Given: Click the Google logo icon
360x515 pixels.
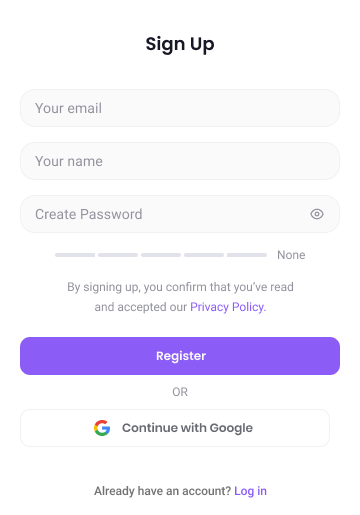Looking at the screenshot, I should click(x=102, y=428).
